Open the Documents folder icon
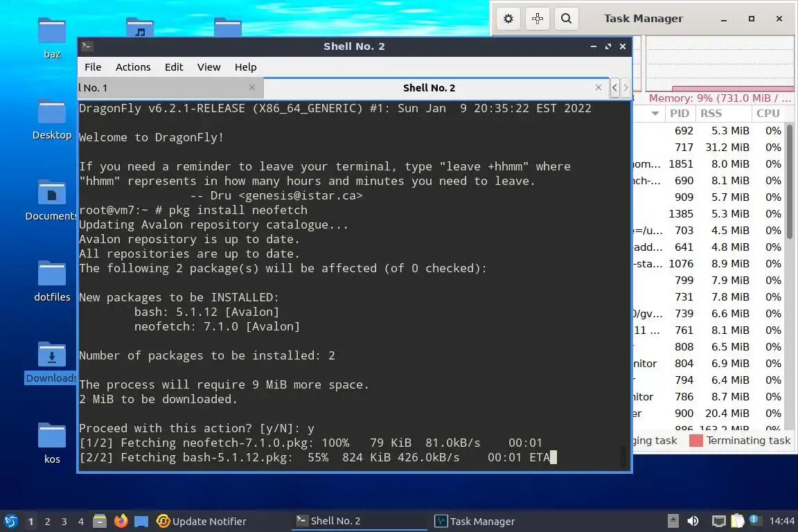Image resolution: width=798 pixels, height=532 pixels. [51, 201]
